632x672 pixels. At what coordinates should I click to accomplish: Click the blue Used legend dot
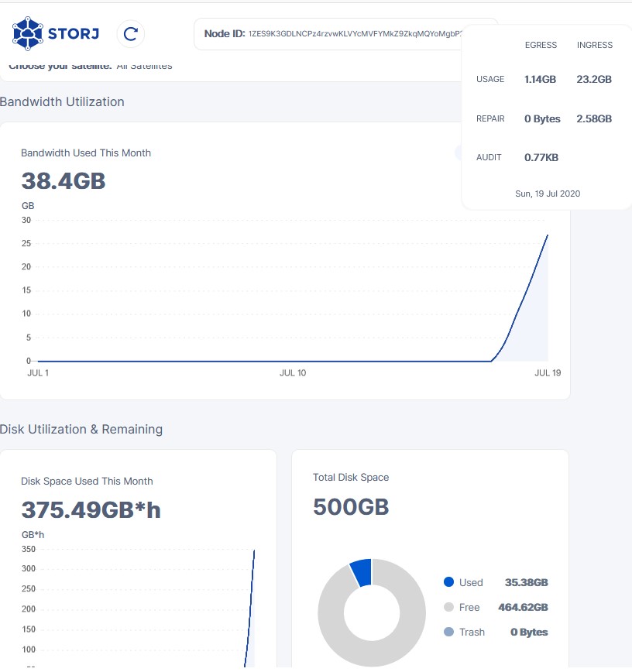(448, 582)
